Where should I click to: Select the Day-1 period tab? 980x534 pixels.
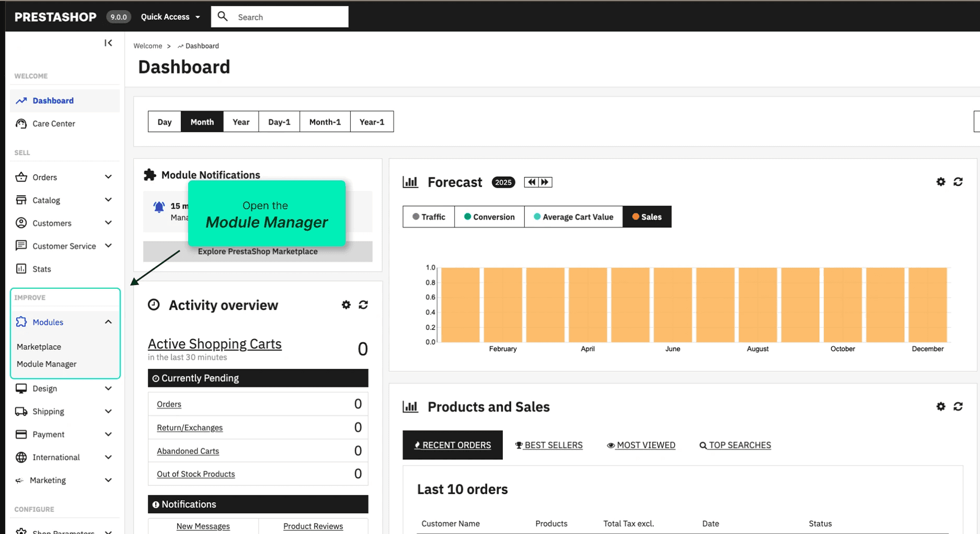tap(279, 122)
